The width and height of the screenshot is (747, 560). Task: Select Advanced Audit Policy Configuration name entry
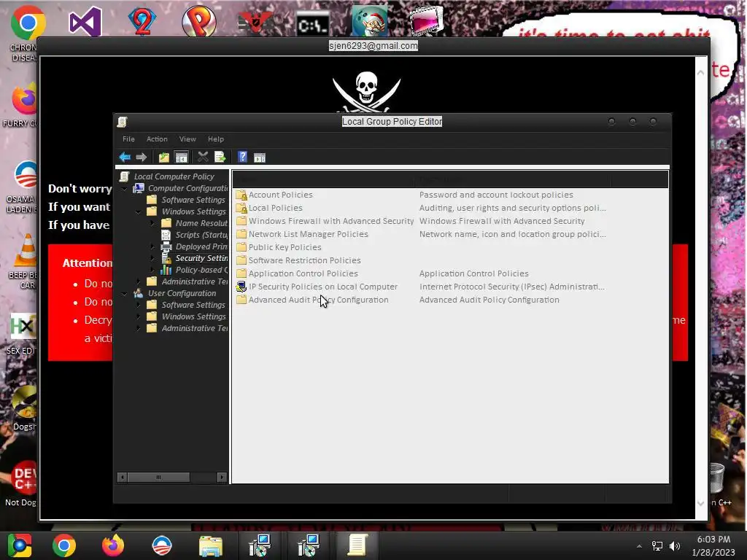click(318, 300)
